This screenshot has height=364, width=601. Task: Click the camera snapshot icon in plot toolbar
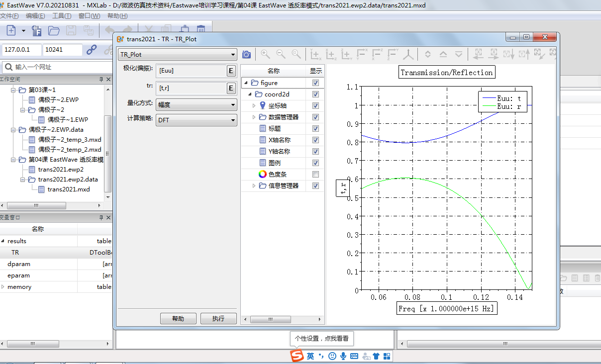[246, 55]
